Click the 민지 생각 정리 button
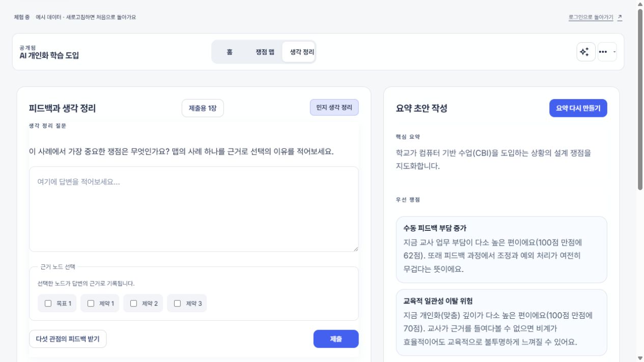 (334, 107)
